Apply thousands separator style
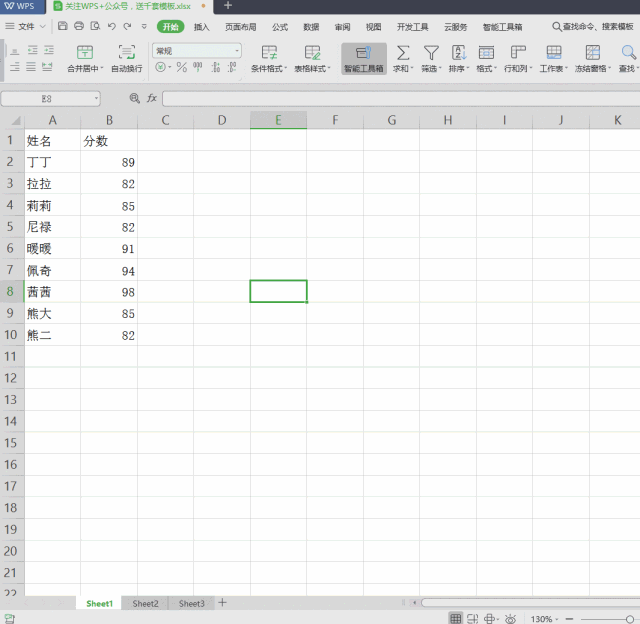Viewport: 640px width, 624px height. [198, 67]
